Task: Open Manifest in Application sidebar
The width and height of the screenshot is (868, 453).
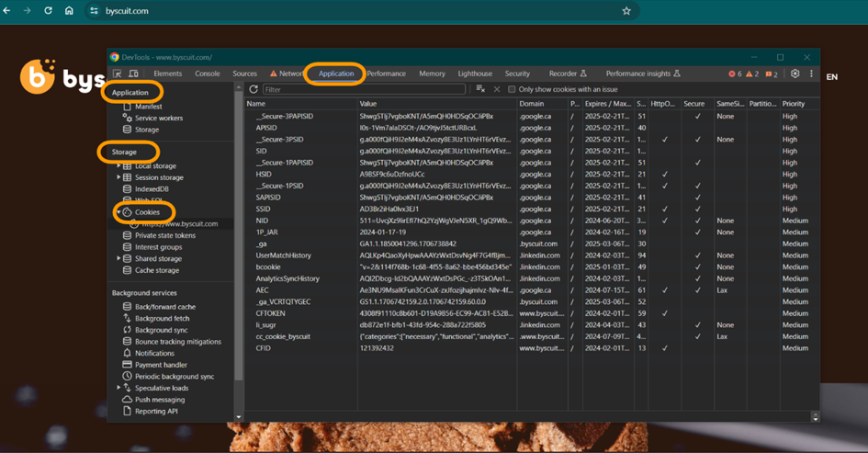Action: (149, 107)
